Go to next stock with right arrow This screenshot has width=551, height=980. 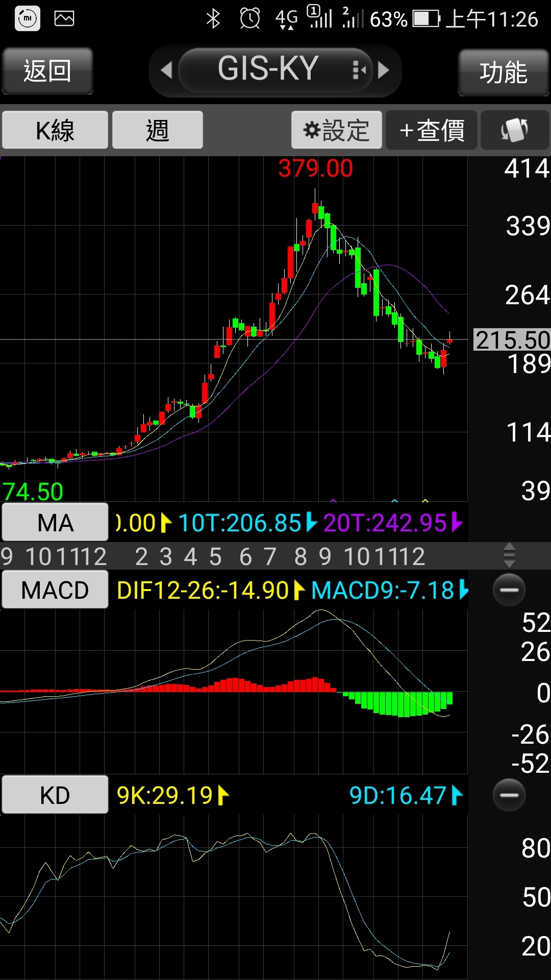click(x=384, y=70)
